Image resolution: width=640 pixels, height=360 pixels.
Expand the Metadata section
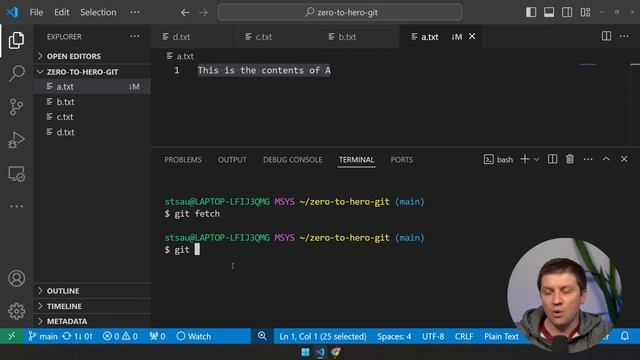coord(92,321)
